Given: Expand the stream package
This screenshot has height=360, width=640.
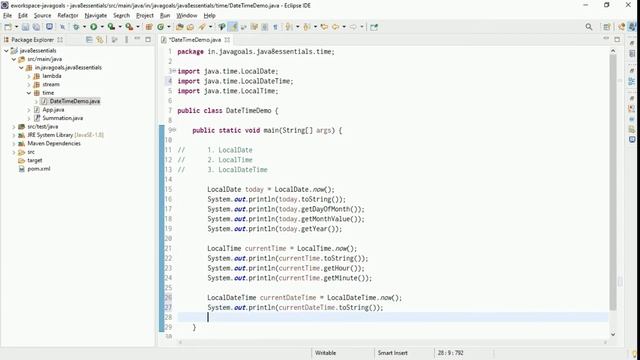Looking at the screenshot, I should pyautogui.click(x=29, y=84).
